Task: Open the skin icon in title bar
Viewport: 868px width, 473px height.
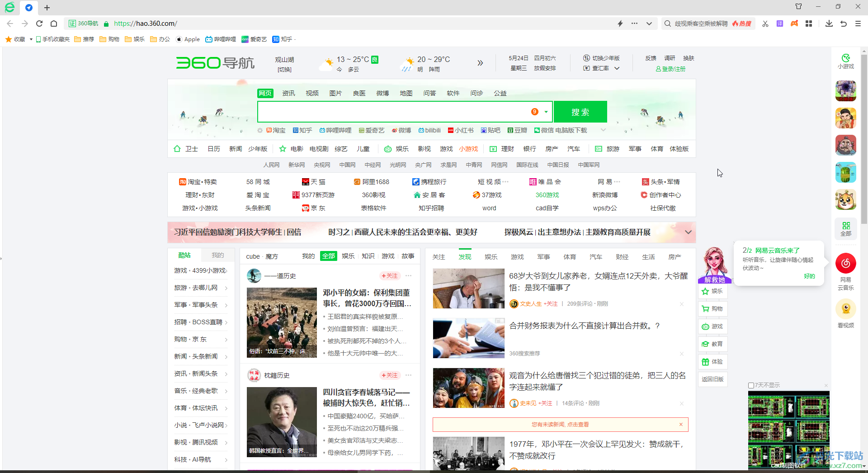Action: tap(799, 6)
